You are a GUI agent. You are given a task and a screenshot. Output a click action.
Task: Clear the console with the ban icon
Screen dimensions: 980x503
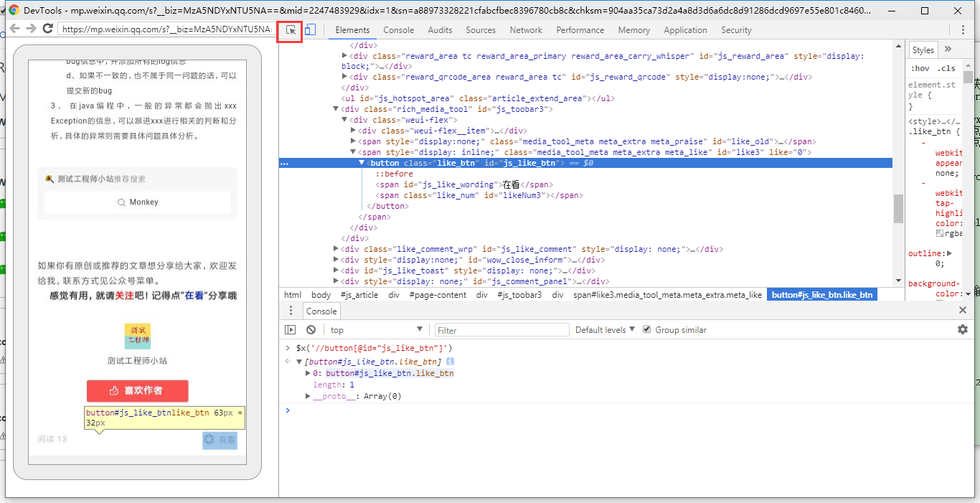tap(311, 330)
